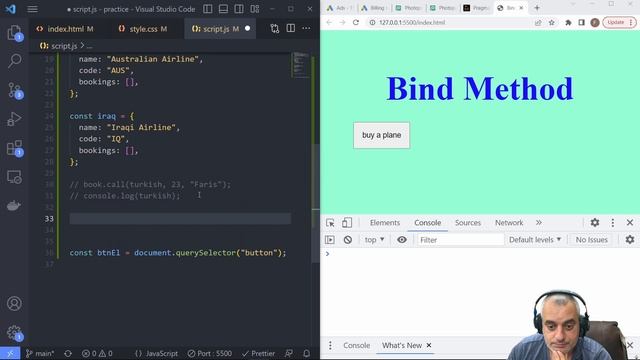Toggle DevTools device toolbar
The width and height of the screenshot is (640, 360).
347,223
